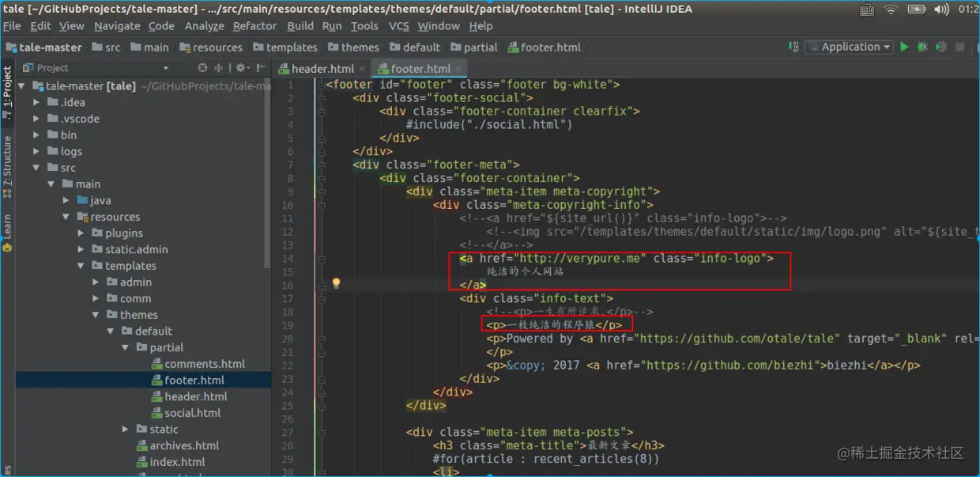The height and width of the screenshot is (477, 980).
Task: Click the Run Application green play icon
Action: [904, 47]
